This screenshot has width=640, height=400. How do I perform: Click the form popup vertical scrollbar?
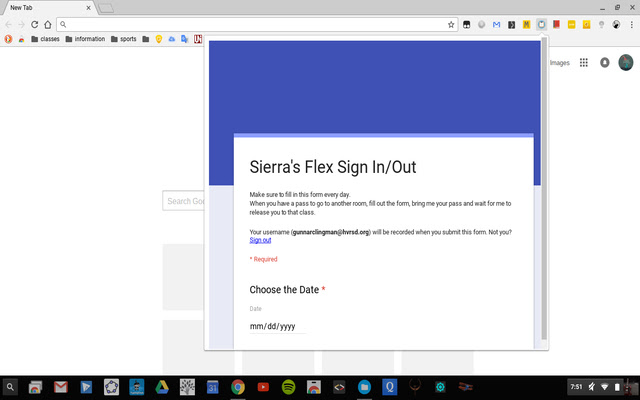pyautogui.click(x=544, y=190)
